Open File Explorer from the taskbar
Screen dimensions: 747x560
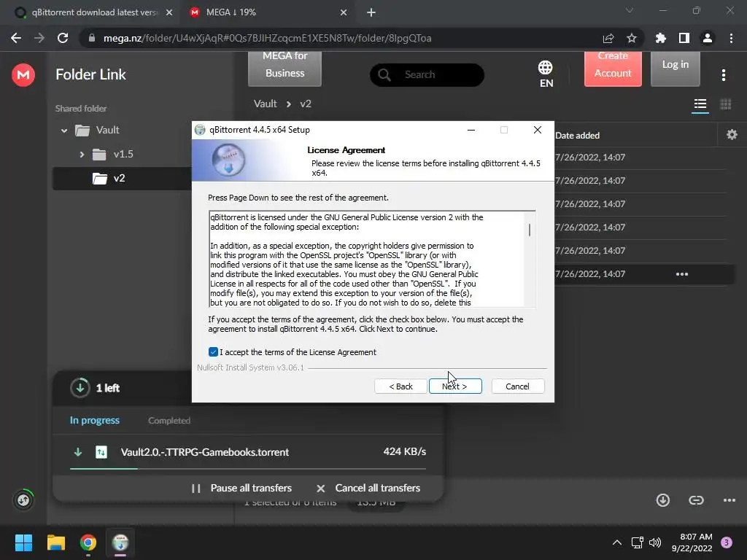point(55,542)
